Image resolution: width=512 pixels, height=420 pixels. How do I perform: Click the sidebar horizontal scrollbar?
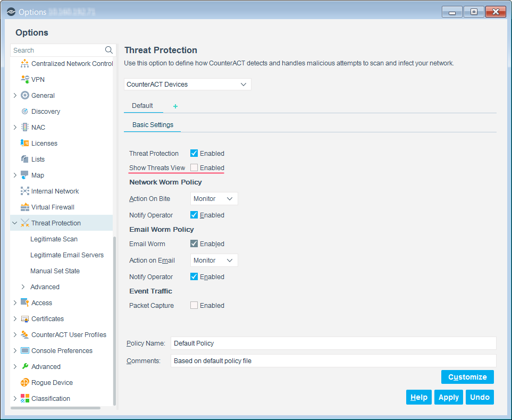tap(55, 408)
